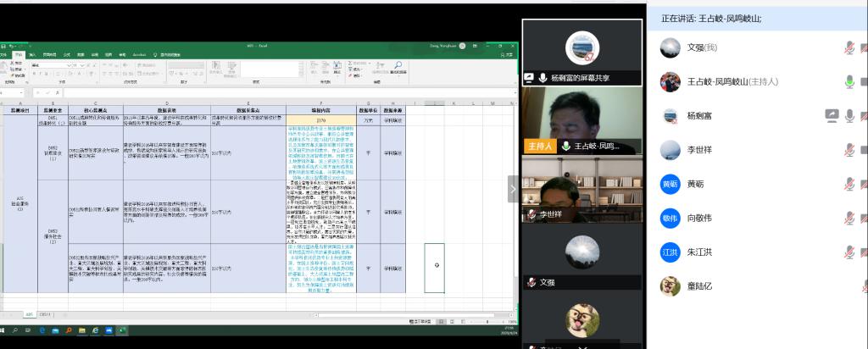Viewport: 868px width, 349px height.
Task: Toggle 李世祥's muted microphone in list
Action: tap(849, 149)
